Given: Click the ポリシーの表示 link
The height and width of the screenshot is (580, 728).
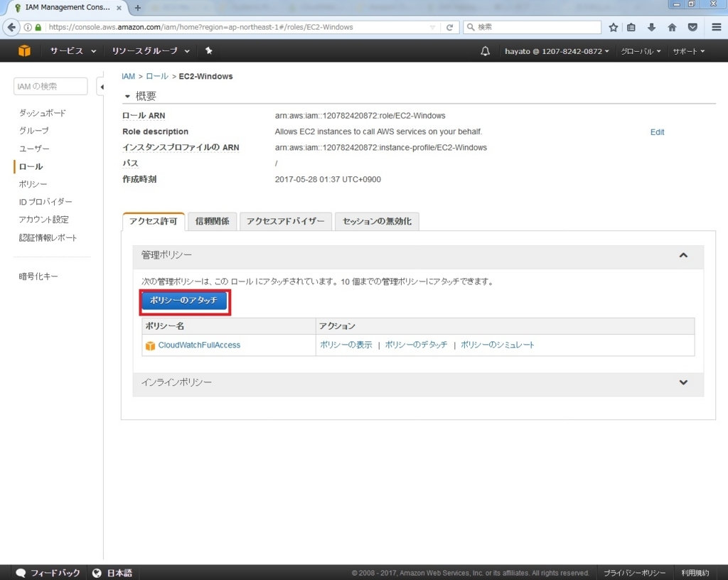Looking at the screenshot, I should [346, 345].
